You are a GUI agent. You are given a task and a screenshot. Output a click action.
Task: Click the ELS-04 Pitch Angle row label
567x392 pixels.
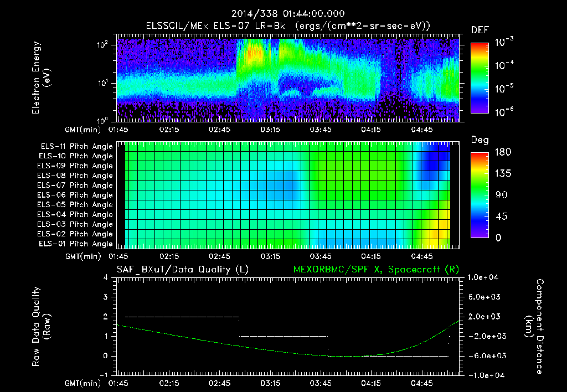click(75, 214)
